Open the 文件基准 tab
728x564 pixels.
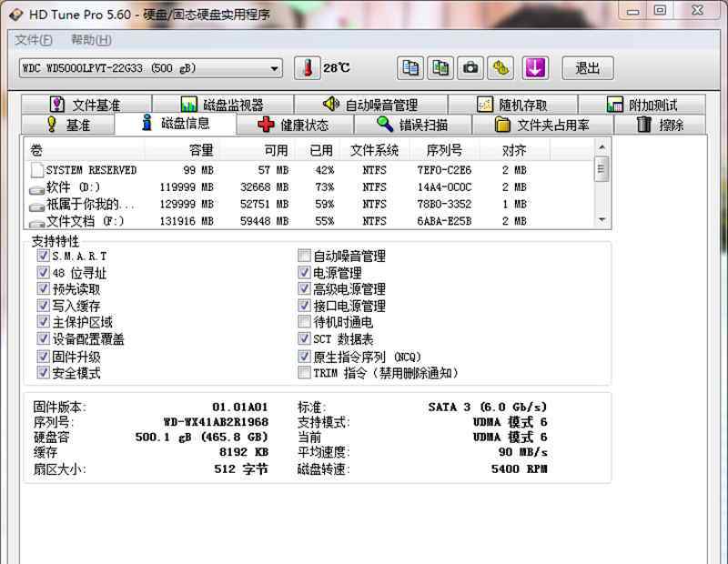86,105
